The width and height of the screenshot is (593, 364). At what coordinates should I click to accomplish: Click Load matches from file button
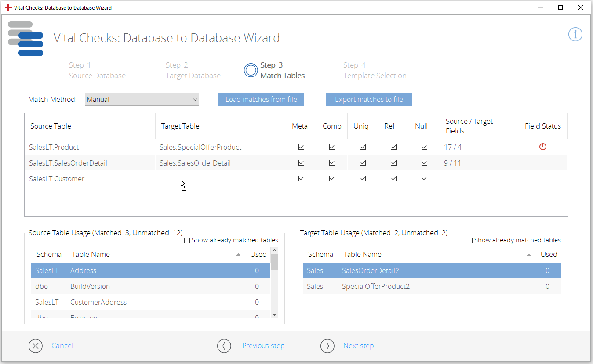[x=261, y=99]
